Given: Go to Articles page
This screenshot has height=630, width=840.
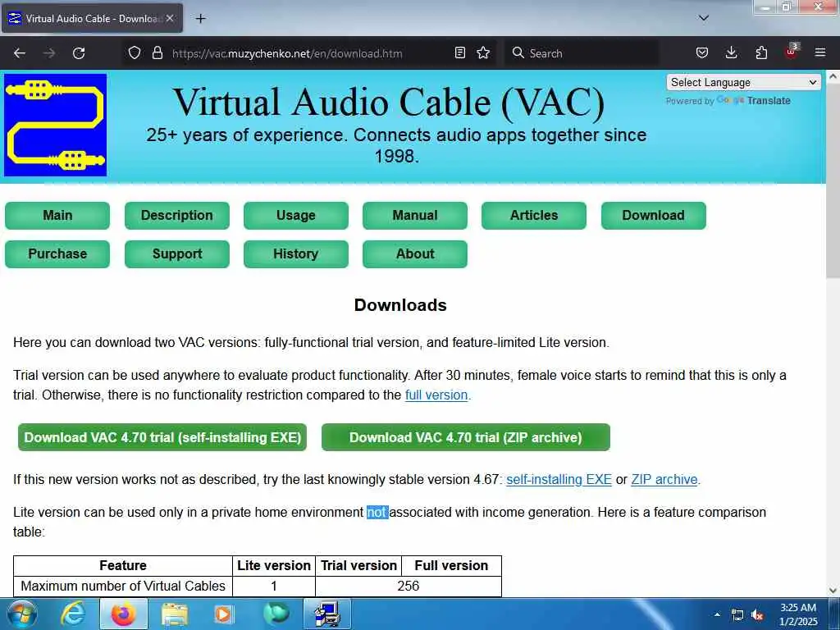Looking at the screenshot, I should (x=533, y=216).
